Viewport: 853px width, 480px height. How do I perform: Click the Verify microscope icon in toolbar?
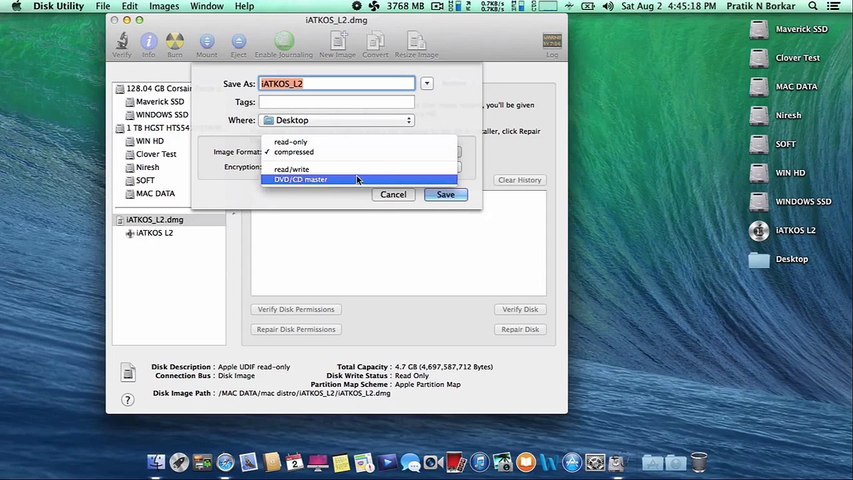(121, 42)
